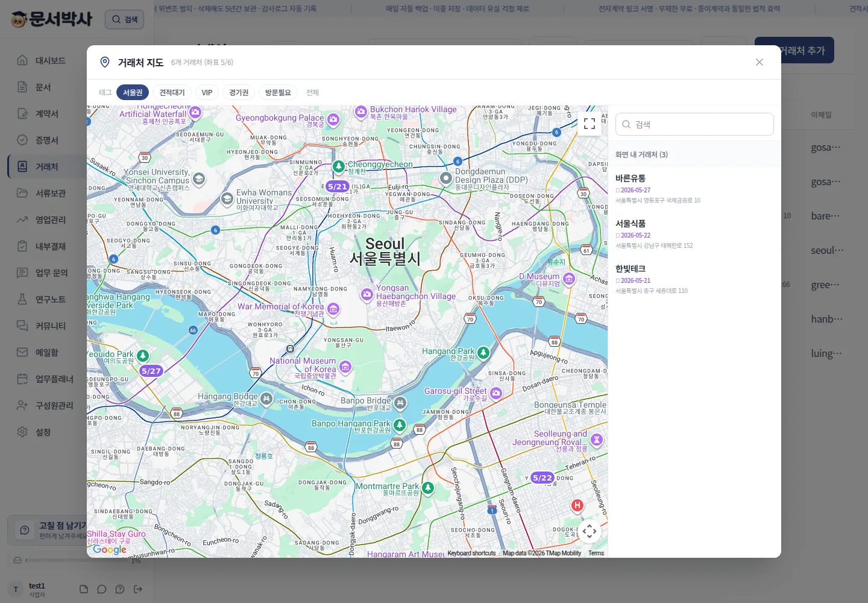Click the Garosu-gil Street camera icon
The height and width of the screenshot is (603, 868).
point(496,393)
